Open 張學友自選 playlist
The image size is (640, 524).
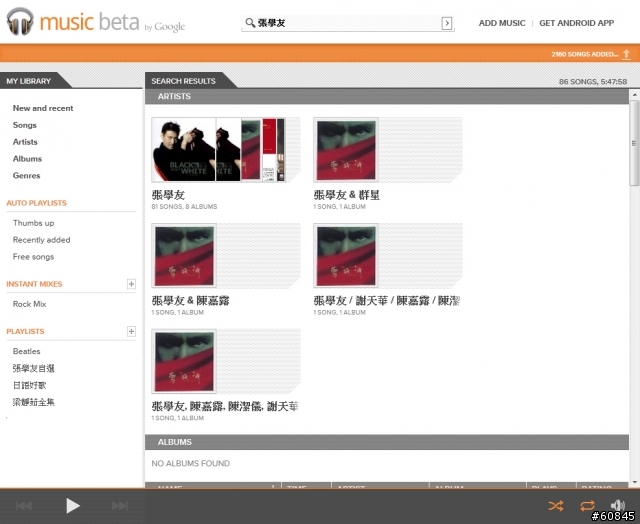coord(33,369)
